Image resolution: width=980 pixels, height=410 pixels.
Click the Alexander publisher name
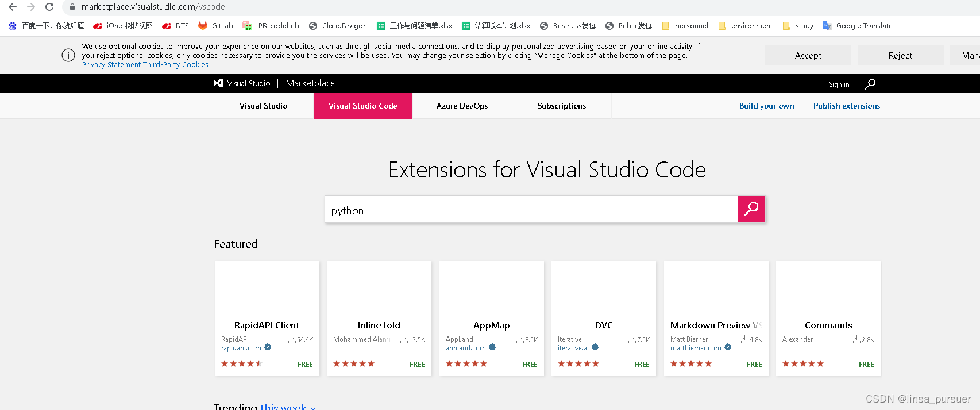[x=798, y=339]
